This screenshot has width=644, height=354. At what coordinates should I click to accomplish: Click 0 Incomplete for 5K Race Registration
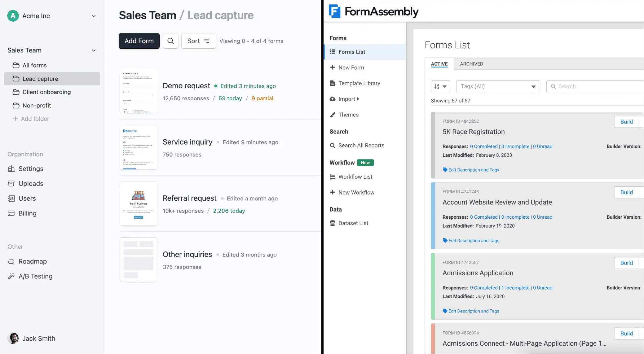(x=515, y=146)
